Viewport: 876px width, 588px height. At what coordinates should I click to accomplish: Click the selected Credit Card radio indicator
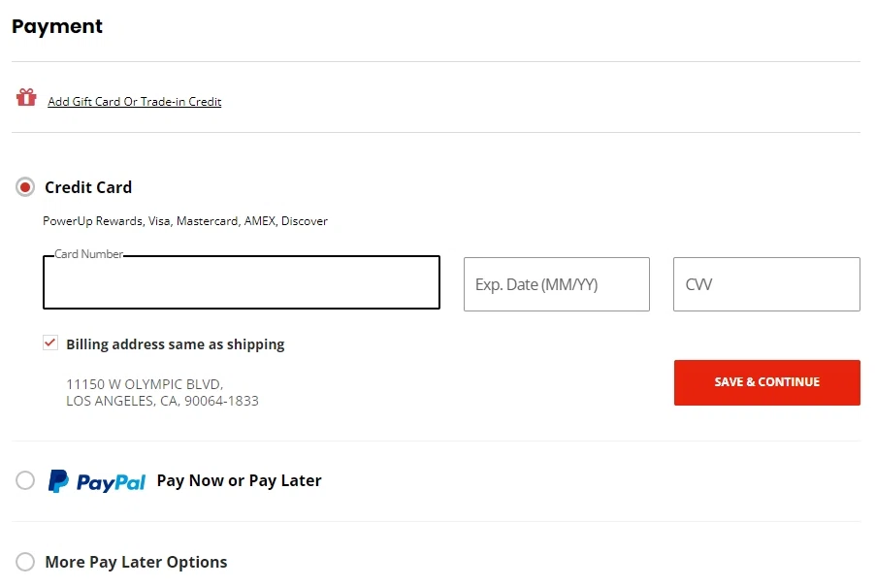(x=24, y=186)
